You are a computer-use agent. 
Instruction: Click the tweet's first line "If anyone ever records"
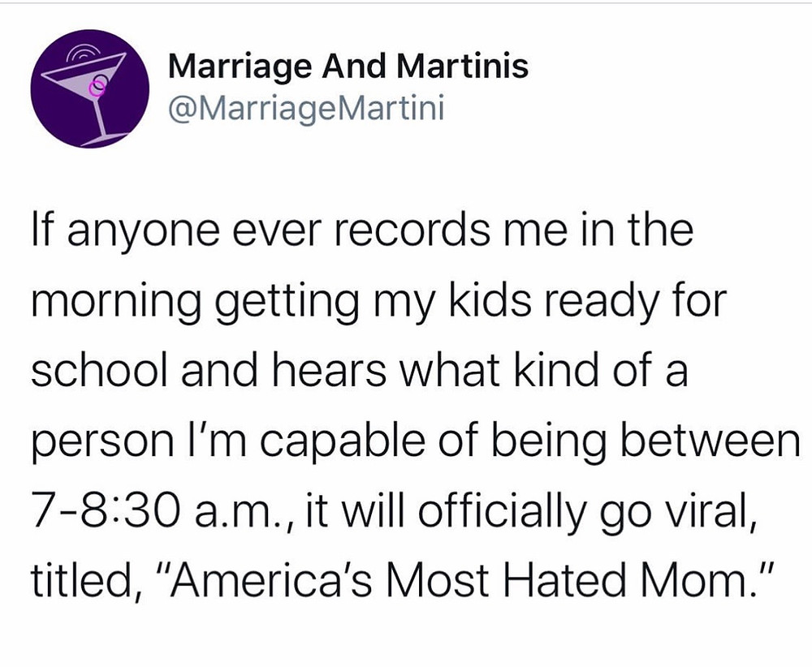coord(260,230)
